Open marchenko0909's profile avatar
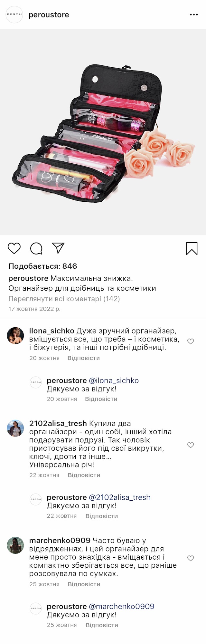This screenshot has height=644, width=206. pos(15,545)
